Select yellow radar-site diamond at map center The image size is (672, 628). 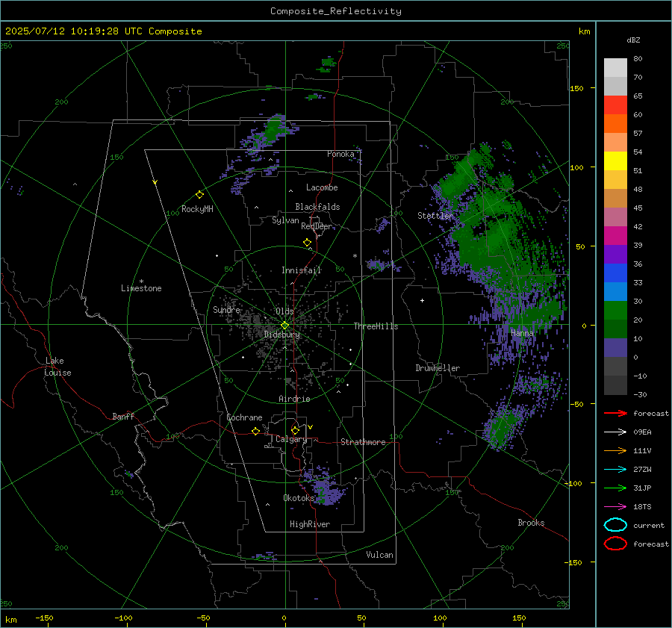pyautogui.click(x=284, y=326)
